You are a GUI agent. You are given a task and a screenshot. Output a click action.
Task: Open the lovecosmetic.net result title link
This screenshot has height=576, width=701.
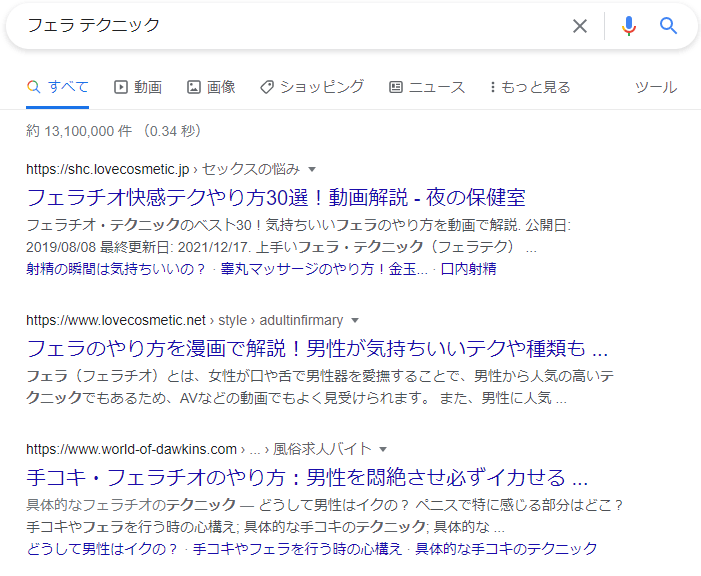tap(316, 349)
